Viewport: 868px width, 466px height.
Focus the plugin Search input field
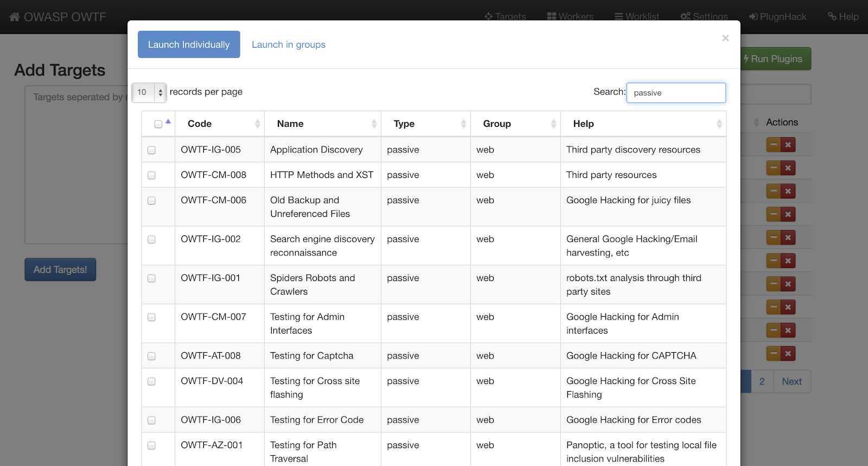click(676, 93)
